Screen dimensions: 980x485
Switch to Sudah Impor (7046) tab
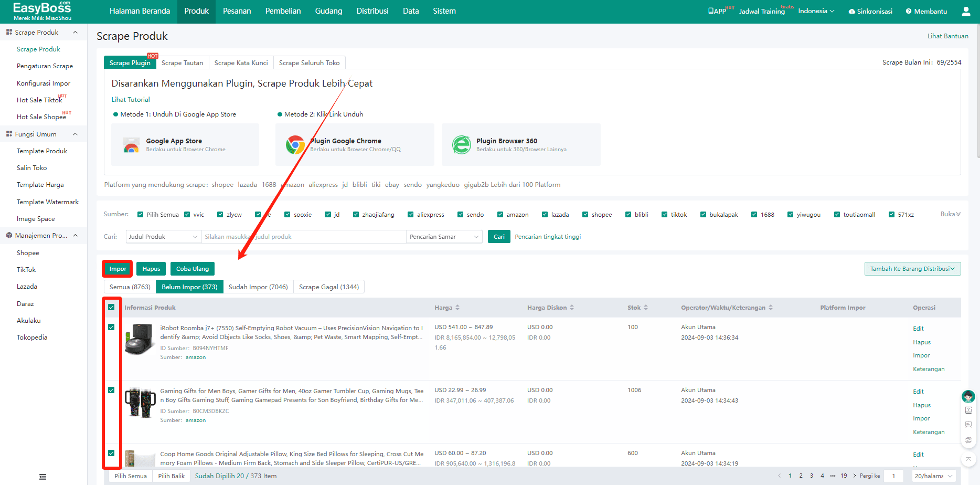click(x=258, y=287)
